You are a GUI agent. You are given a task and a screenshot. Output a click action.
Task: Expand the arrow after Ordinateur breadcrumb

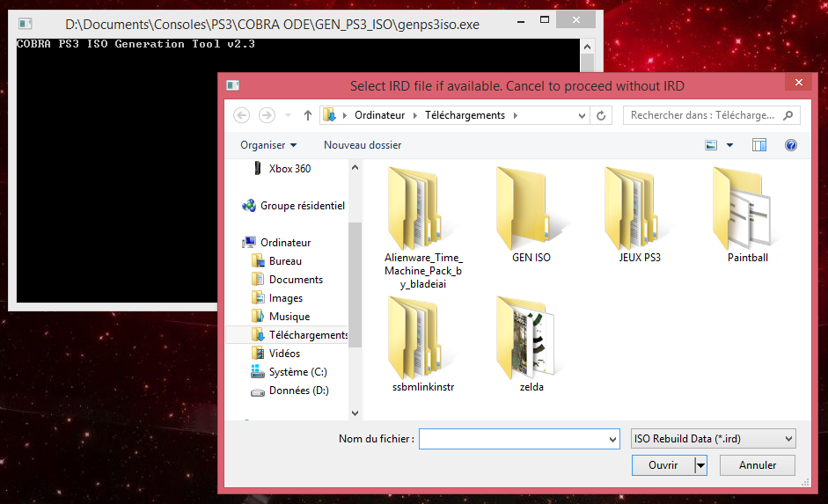tap(415, 115)
